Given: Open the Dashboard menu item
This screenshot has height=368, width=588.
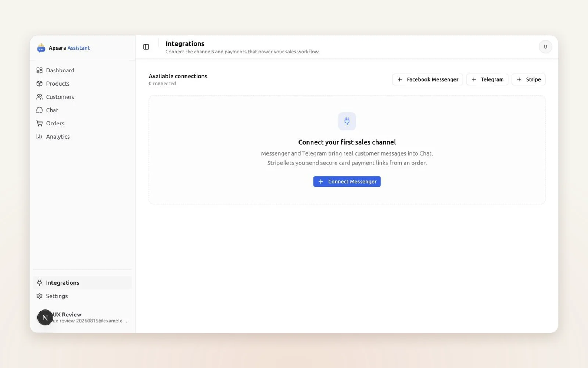Looking at the screenshot, I should pos(82,70).
